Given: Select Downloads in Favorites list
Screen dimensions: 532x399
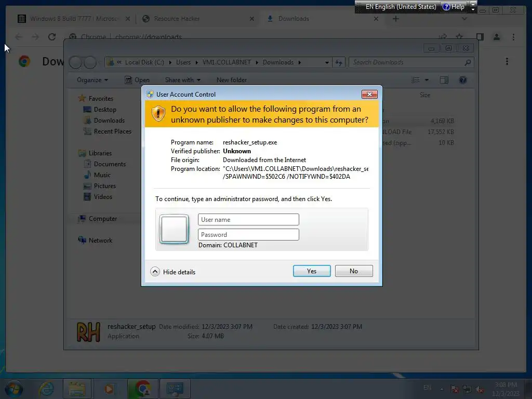Looking at the screenshot, I should (109, 121).
